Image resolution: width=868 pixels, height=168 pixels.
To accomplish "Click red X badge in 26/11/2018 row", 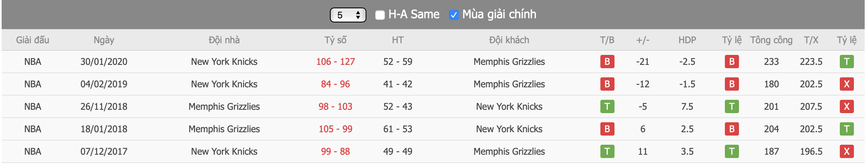I will pyautogui.click(x=846, y=106).
